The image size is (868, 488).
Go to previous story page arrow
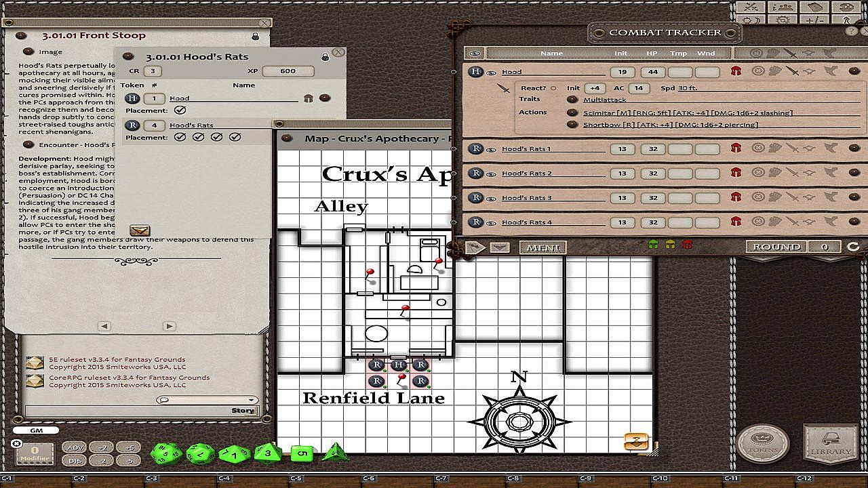[x=104, y=326]
